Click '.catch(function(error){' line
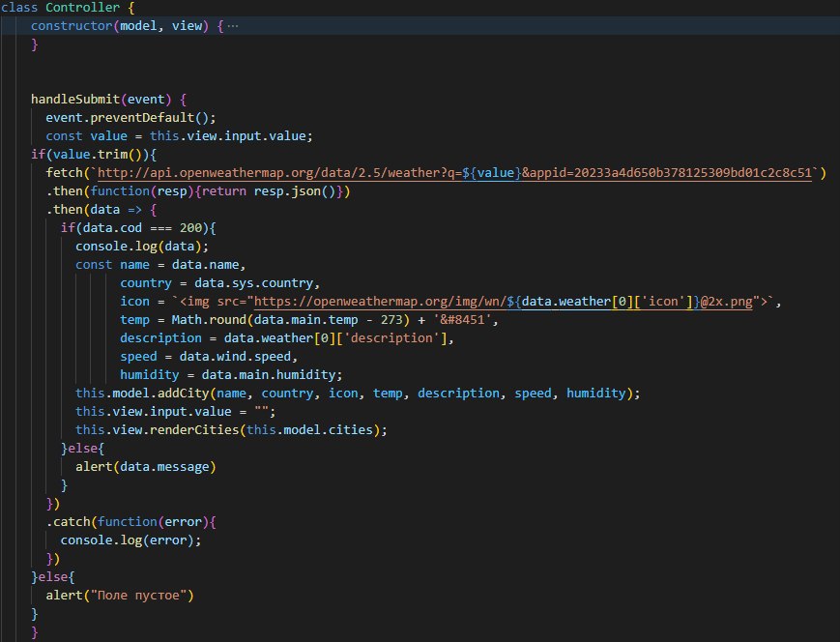 click(x=130, y=522)
